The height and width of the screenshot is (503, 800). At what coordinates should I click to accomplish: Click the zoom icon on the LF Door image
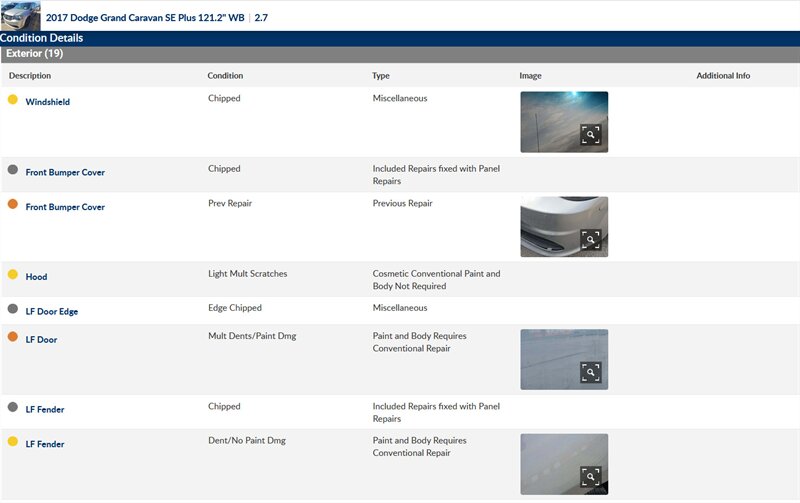591,373
